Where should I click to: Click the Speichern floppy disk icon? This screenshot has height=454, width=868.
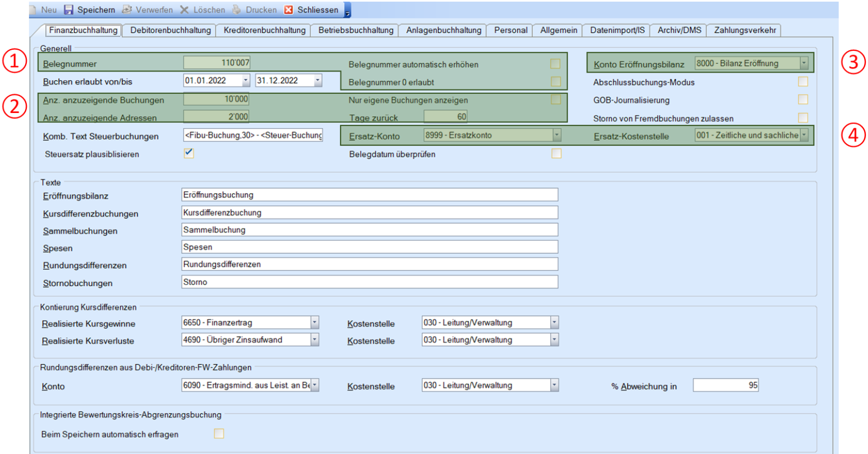click(x=69, y=10)
